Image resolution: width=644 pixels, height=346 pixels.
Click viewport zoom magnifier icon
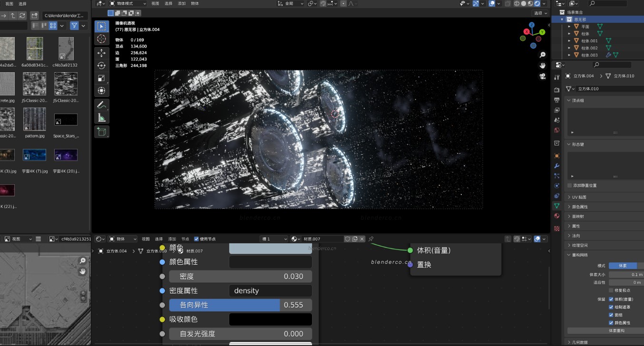click(x=542, y=55)
